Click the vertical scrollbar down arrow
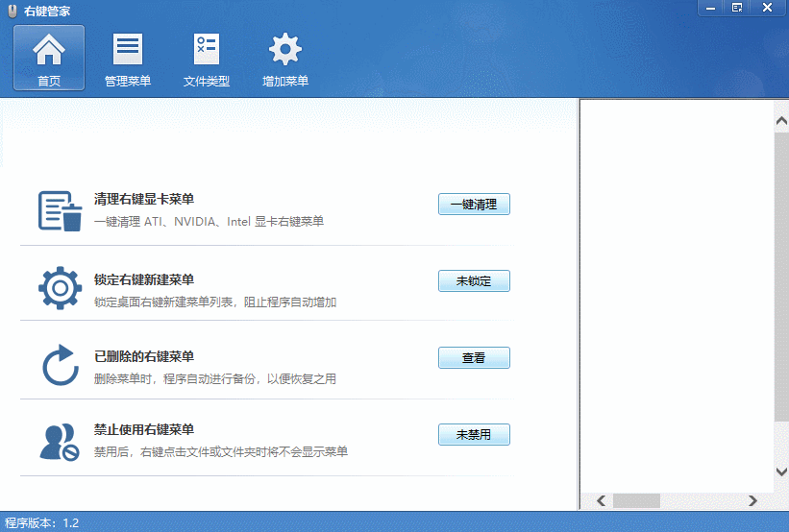 coord(781,472)
